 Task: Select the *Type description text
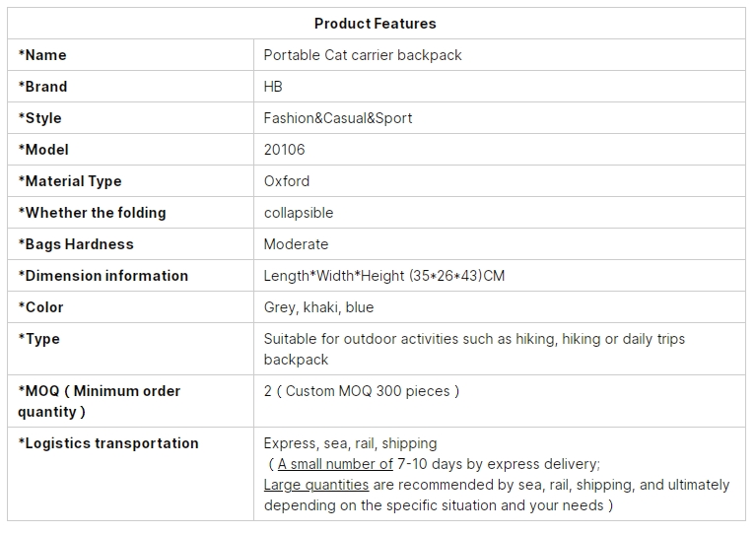474,349
